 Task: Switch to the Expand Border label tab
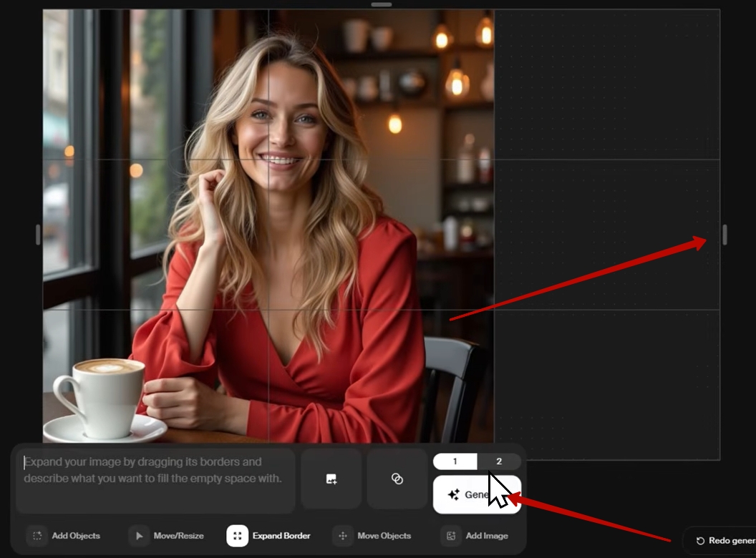[281, 536]
